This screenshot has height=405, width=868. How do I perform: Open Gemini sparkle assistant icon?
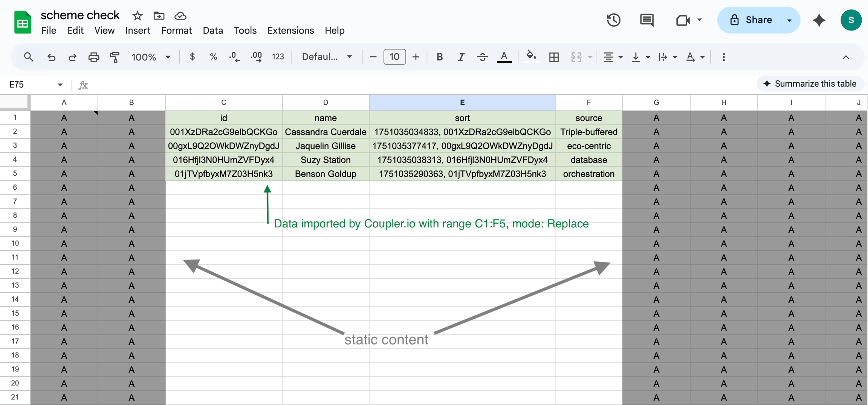click(x=819, y=20)
